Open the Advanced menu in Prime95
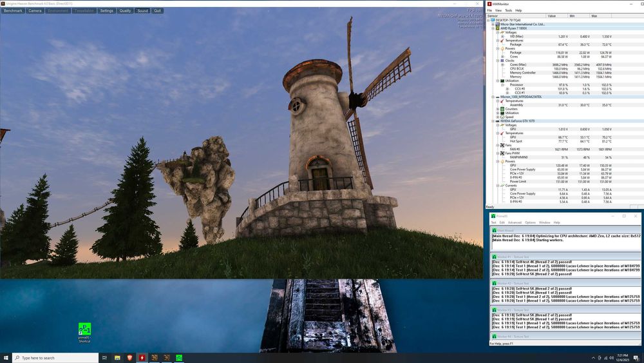644x363 pixels. 515,222
